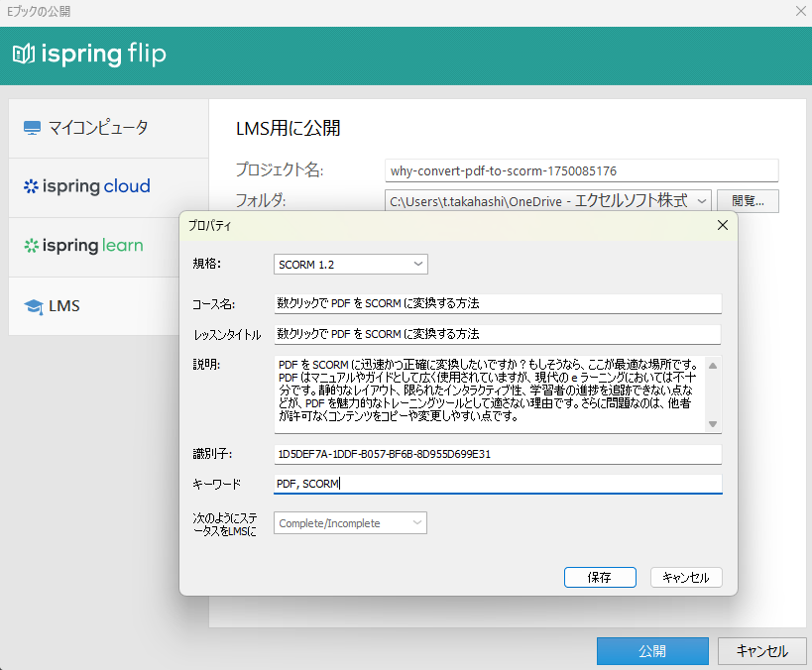Click the キーワード field containing PDF, SCORM
The width and height of the screenshot is (812, 670).
click(498, 484)
